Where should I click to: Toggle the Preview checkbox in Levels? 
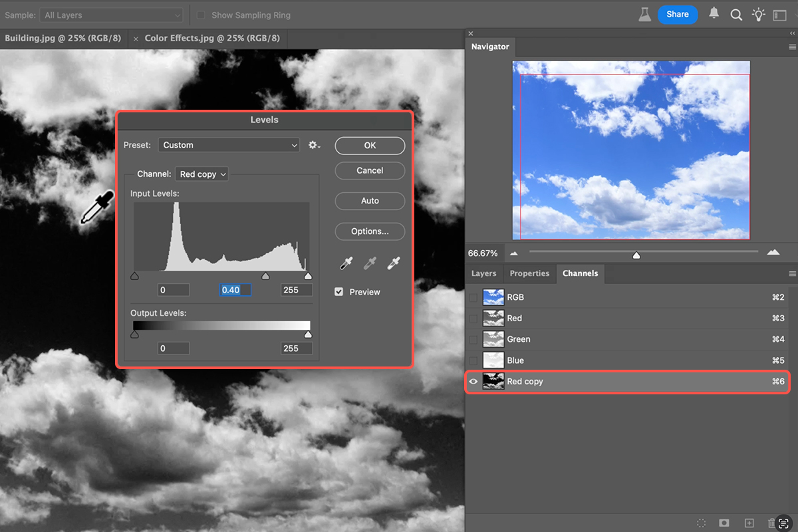[x=339, y=292]
